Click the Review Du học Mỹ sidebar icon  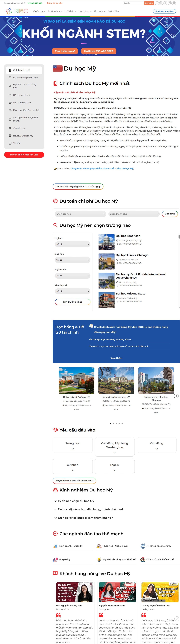point(10,136)
